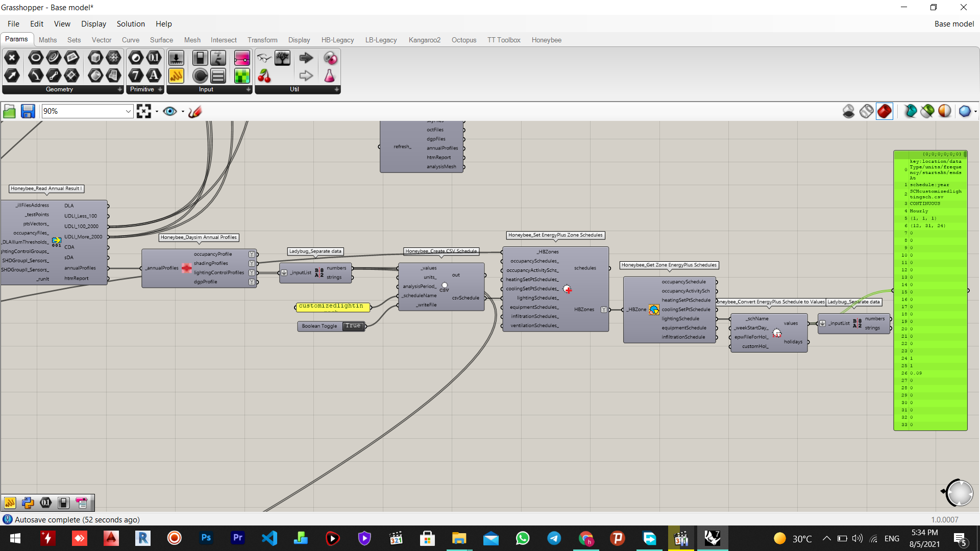Open a Grasshopper file with folder icon
The width and height of the screenshot is (980, 551).
9,111
